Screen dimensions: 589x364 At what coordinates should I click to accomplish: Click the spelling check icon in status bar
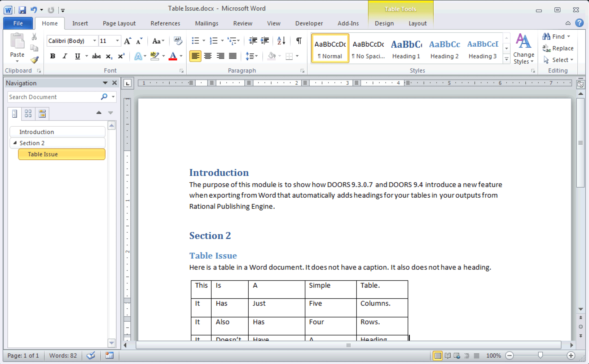[91, 356]
